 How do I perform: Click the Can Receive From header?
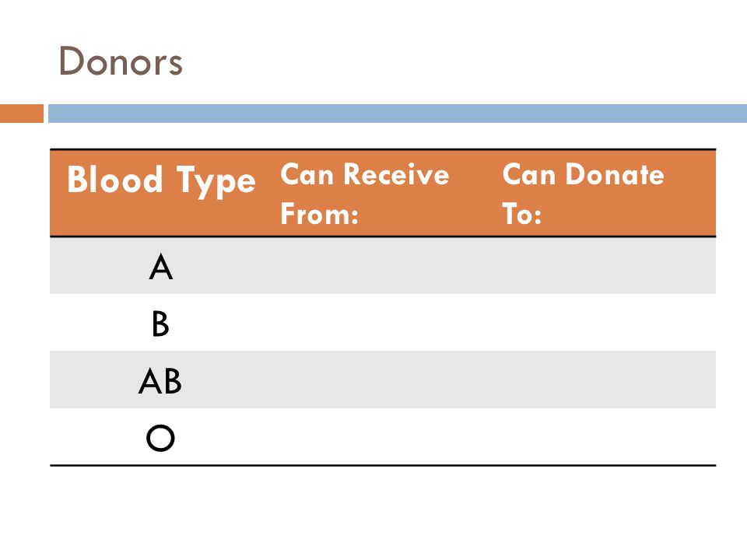(364, 194)
